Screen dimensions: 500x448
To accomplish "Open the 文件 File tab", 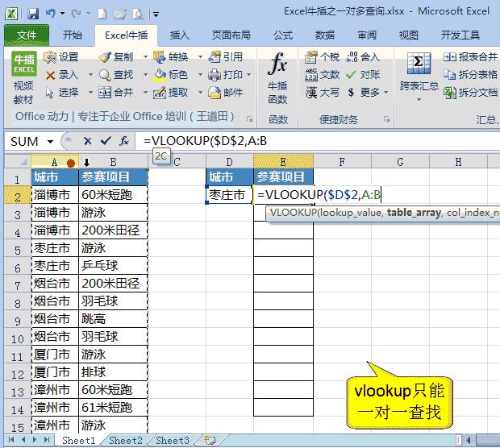I will [x=27, y=35].
